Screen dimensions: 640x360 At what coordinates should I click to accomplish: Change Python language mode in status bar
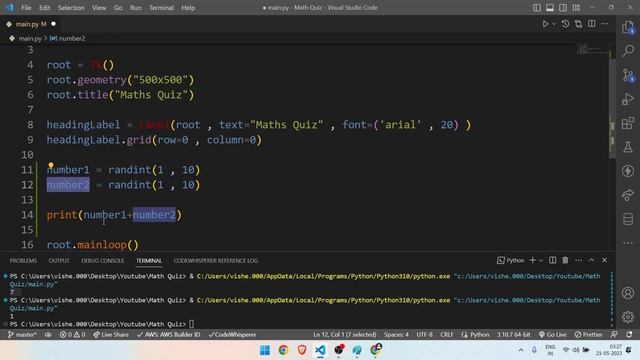point(480,334)
